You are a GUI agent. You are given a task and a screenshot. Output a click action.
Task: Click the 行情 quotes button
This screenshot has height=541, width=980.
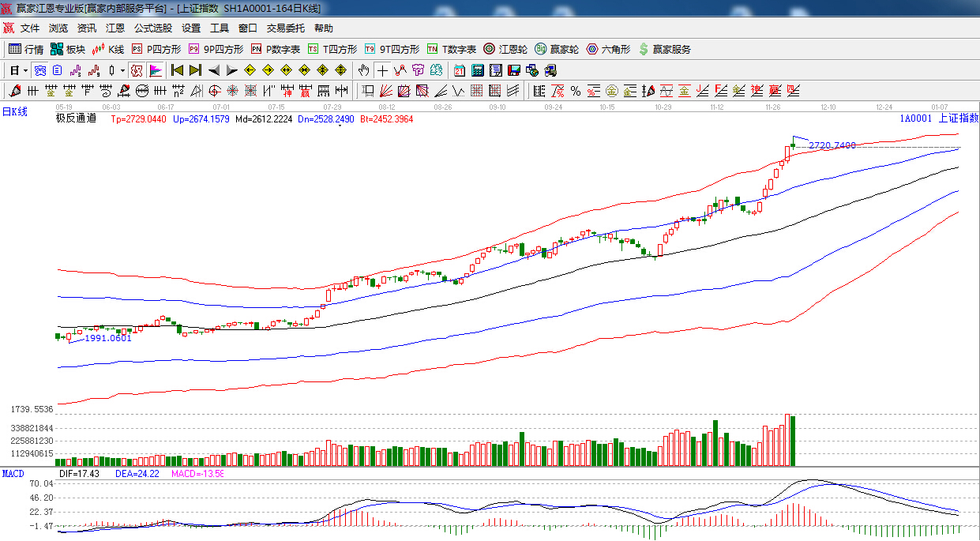point(26,49)
